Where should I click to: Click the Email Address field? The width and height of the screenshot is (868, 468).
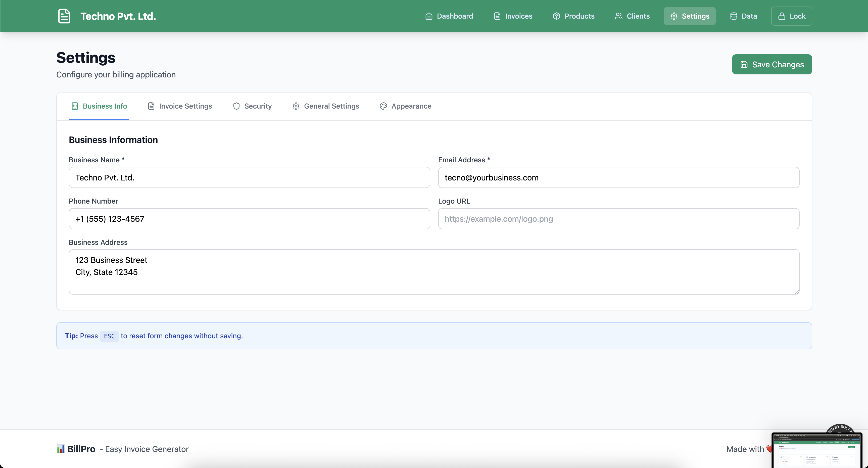coord(618,177)
